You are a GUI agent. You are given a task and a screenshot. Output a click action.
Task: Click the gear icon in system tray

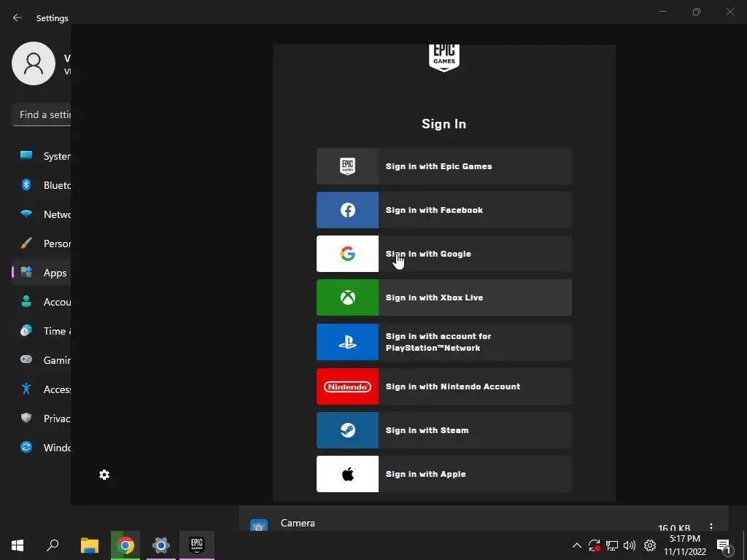click(650, 545)
